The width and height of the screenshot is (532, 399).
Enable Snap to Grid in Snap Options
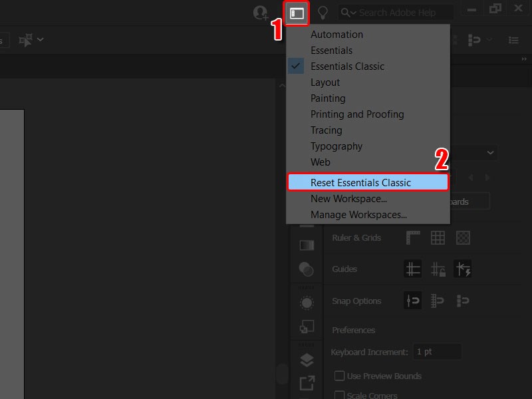tap(438, 301)
